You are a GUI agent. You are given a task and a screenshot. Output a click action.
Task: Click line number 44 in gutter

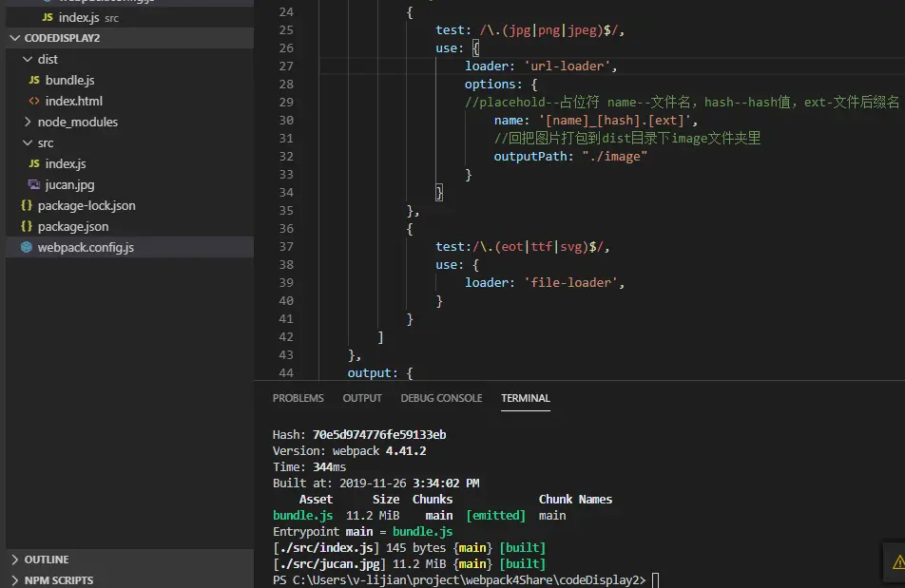[286, 373]
